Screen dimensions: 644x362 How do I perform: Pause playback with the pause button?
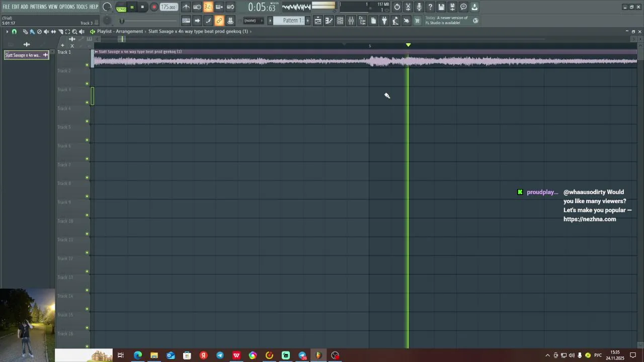132,7
